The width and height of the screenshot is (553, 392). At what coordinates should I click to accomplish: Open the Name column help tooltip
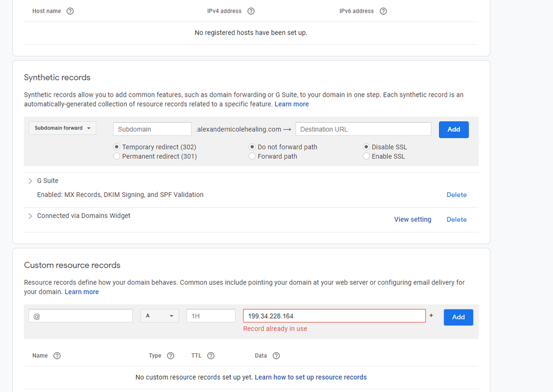point(57,356)
